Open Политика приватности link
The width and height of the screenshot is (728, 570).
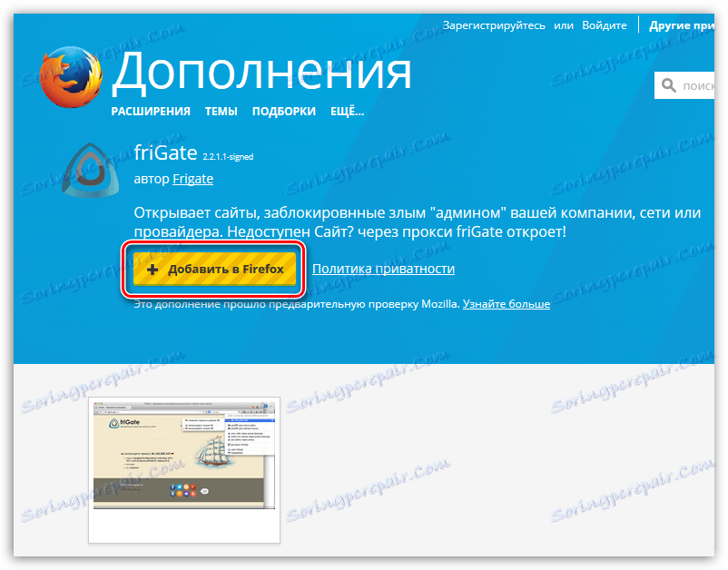pos(383,269)
